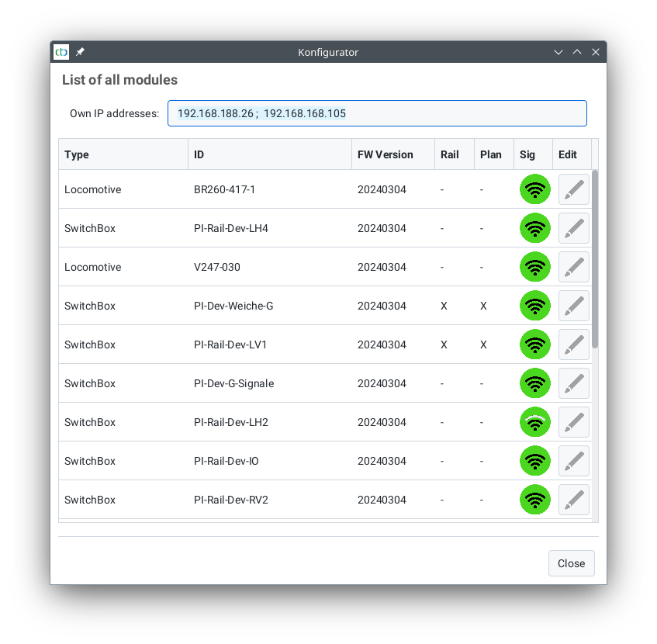The image size is (657, 644).
Task: Focus the Own IP addresses field
Action: pyautogui.click(x=377, y=113)
